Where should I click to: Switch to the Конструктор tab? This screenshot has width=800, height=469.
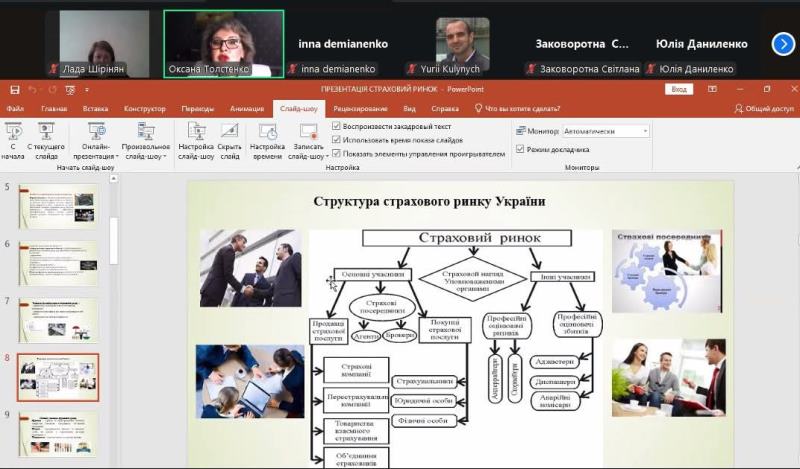point(145,109)
